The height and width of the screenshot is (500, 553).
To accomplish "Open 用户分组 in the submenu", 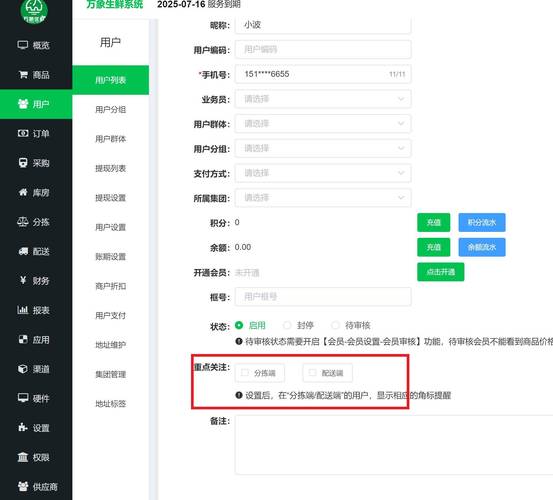I will tap(110, 110).
